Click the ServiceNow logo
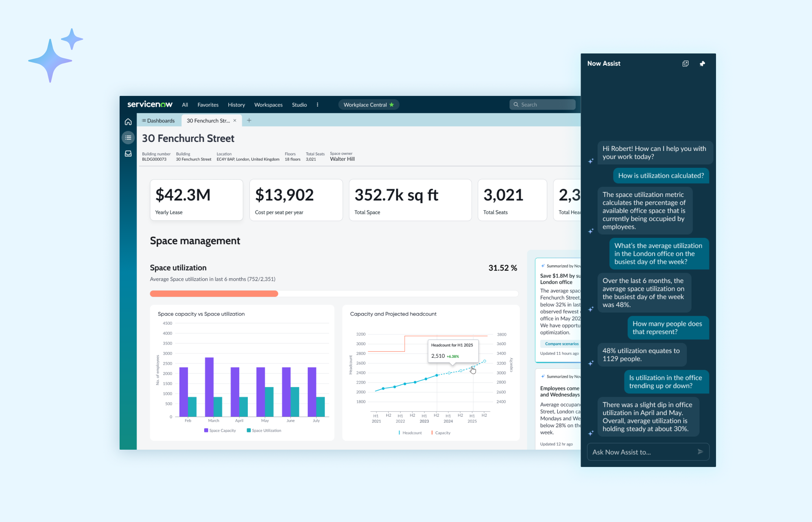The image size is (812, 522). point(150,104)
